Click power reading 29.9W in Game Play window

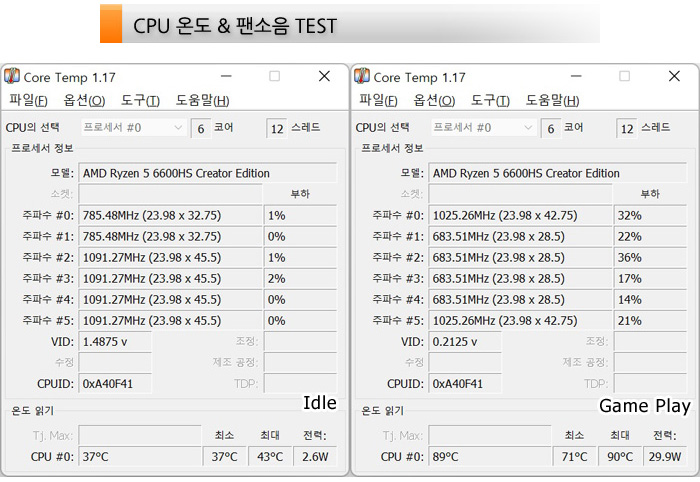[x=665, y=456]
